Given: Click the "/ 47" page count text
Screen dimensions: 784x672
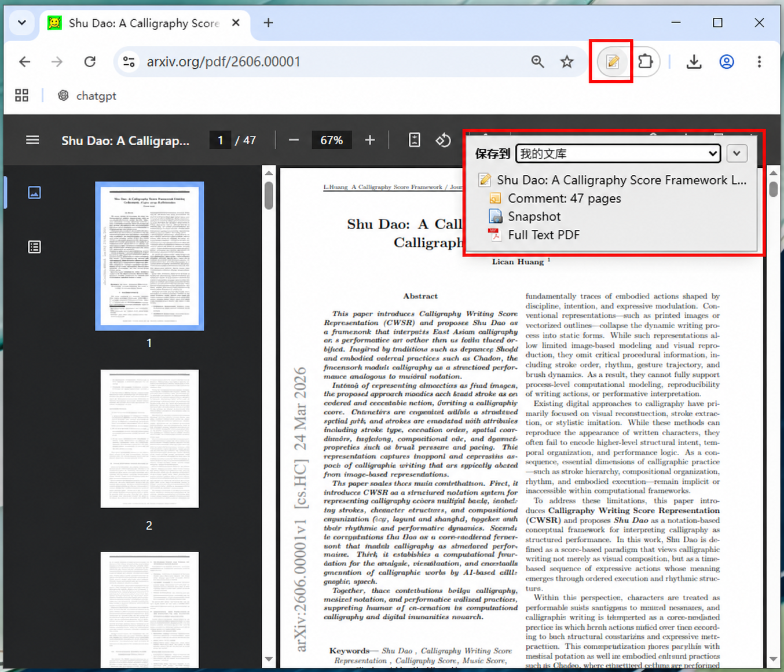Looking at the screenshot, I should coord(246,140).
